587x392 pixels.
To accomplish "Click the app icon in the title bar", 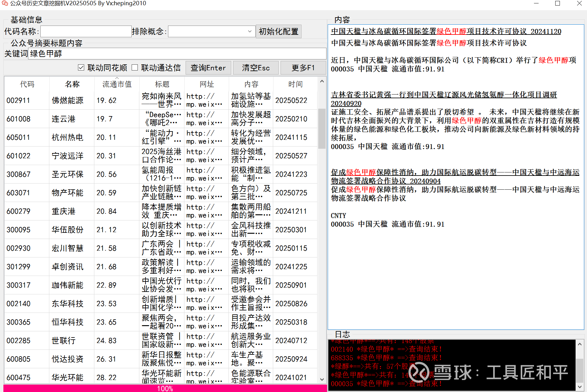I will 5,3.
